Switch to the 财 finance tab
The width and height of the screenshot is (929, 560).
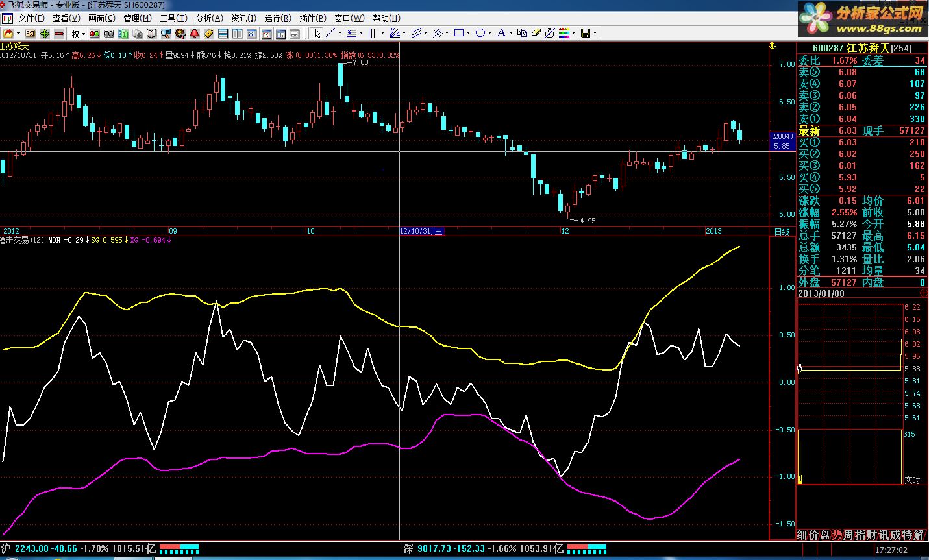pos(873,535)
